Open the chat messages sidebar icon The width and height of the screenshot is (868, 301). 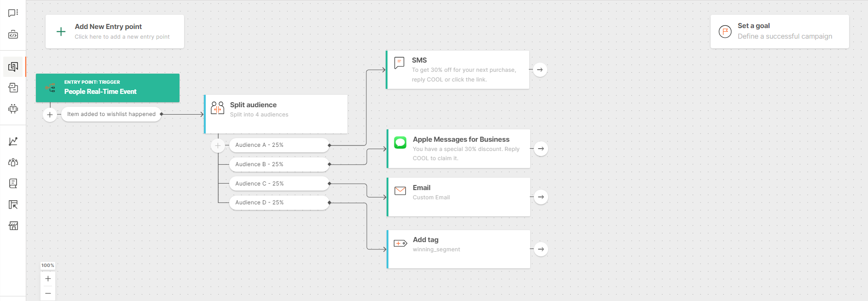coord(13,13)
